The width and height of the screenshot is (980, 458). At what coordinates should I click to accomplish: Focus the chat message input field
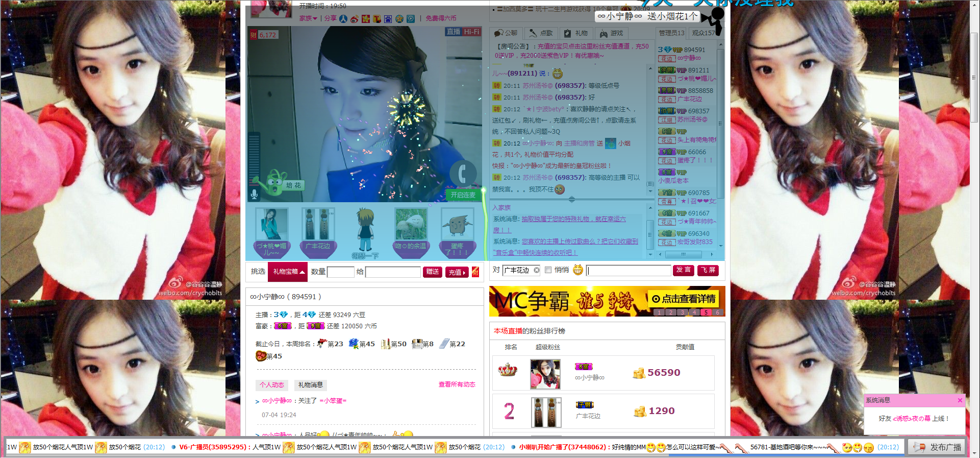pos(629,270)
